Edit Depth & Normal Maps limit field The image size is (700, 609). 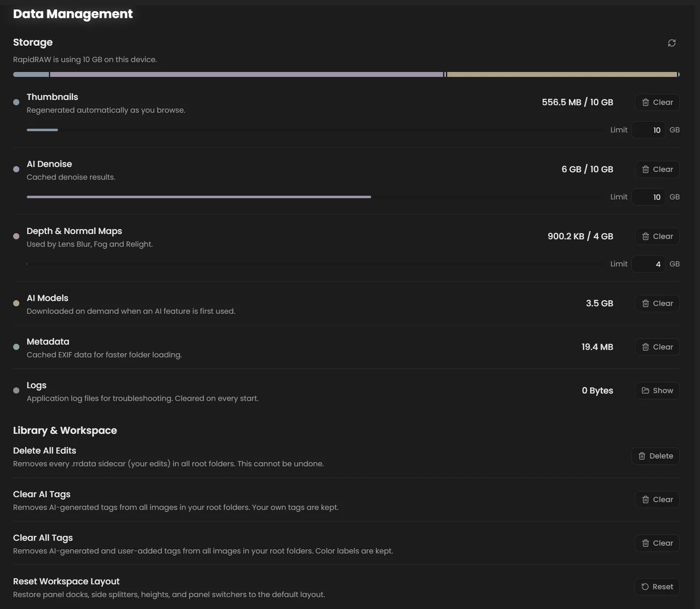coord(648,264)
